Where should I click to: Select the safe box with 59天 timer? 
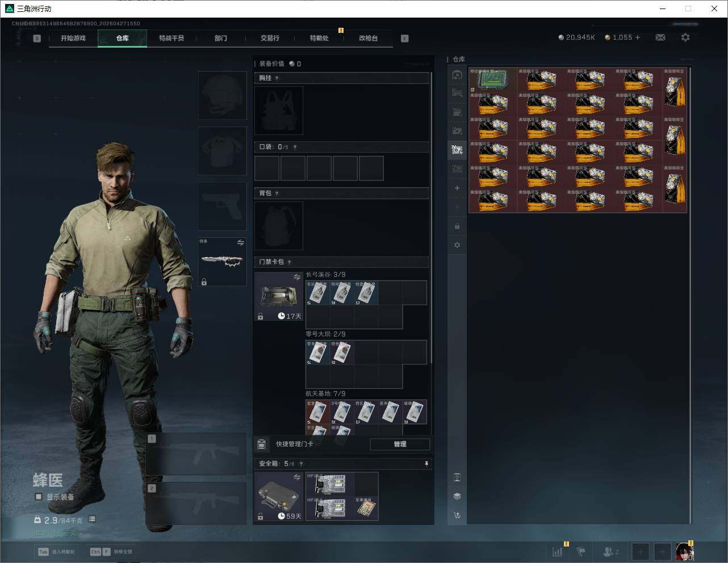[279, 497]
